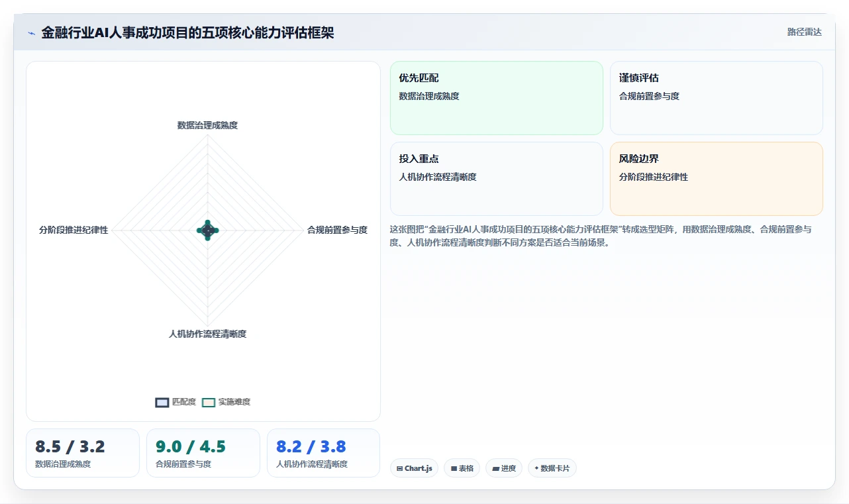Viewport: 849px width, 504px height.
Task: Select the 投入重点 card
Action: coord(497,179)
